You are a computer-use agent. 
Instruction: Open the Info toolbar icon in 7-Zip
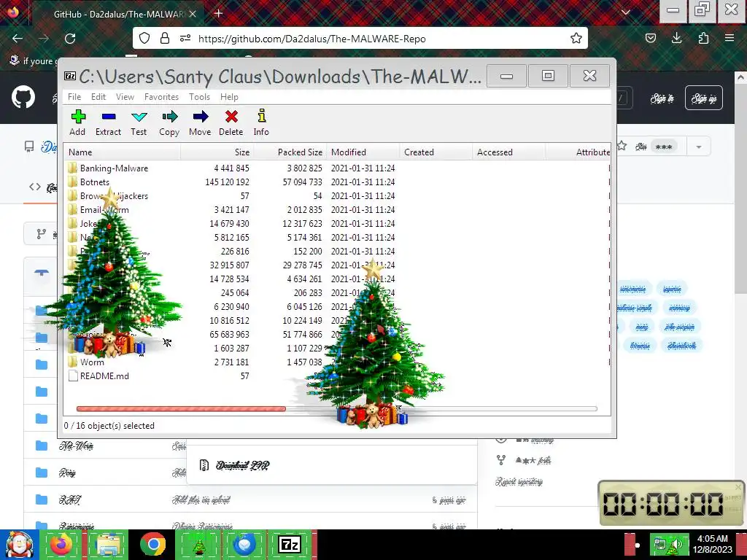click(x=261, y=122)
